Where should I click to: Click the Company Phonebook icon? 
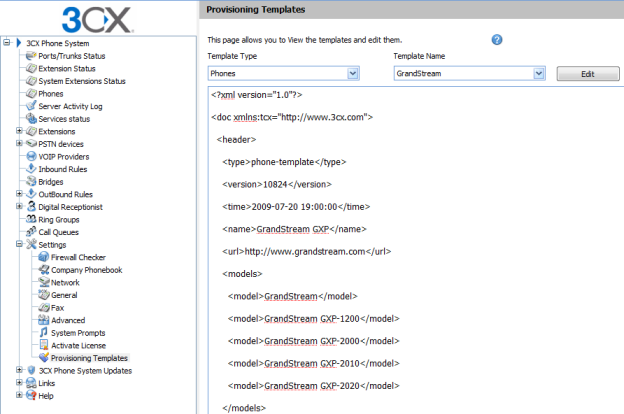tap(44, 269)
